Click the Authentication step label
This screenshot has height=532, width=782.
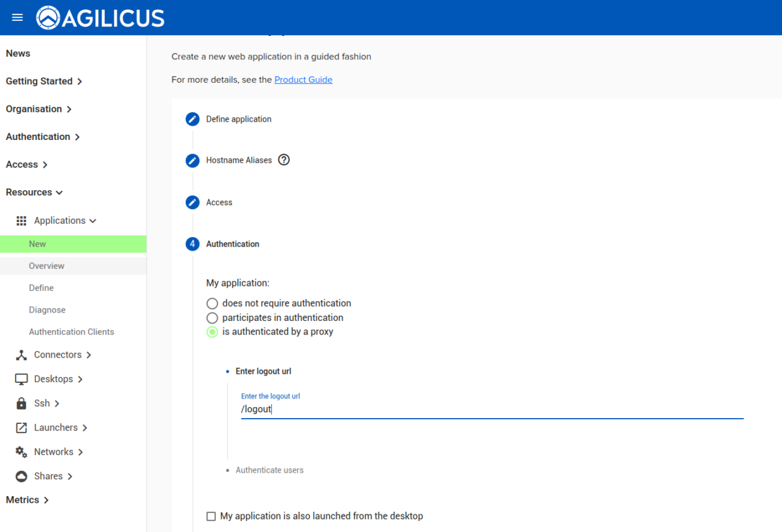(x=233, y=244)
